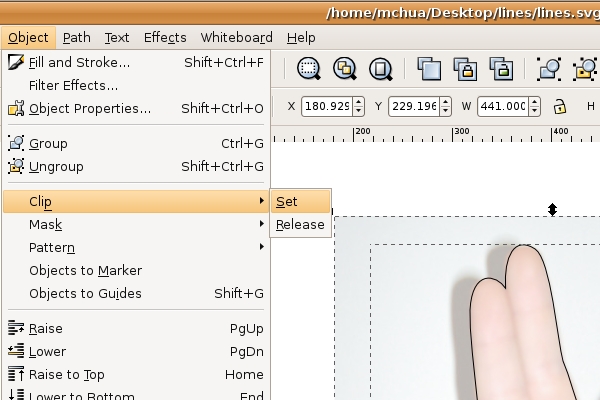Image resolution: width=600 pixels, height=400 pixels.
Task: Open the Help menu
Action: (x=301, y=38)
